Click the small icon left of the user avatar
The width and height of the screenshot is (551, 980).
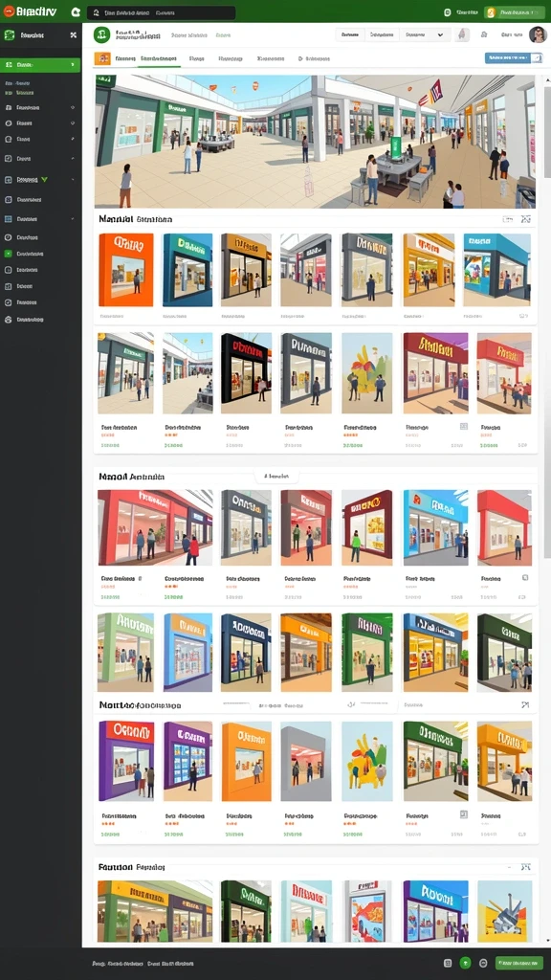[484, 35]
